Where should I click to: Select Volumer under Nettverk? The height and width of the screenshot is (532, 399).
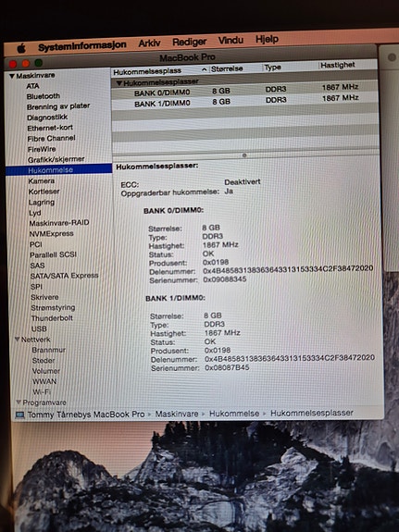(46, 371)
